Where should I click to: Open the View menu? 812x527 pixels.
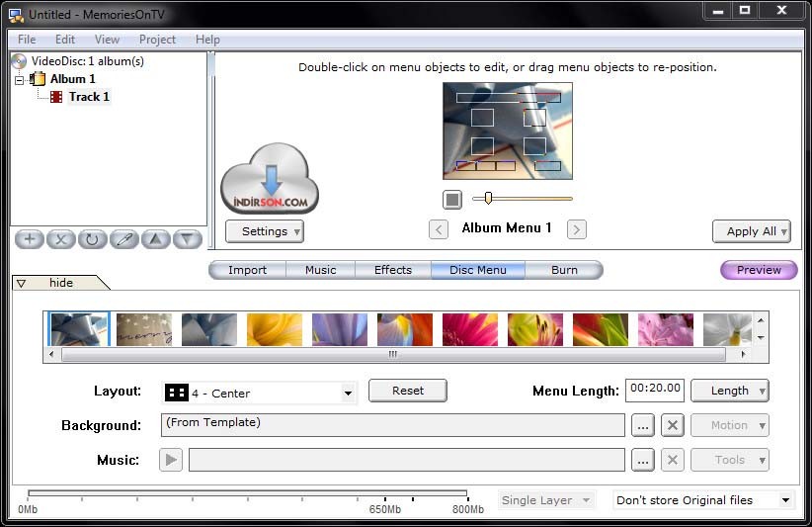tap(108, 40)
